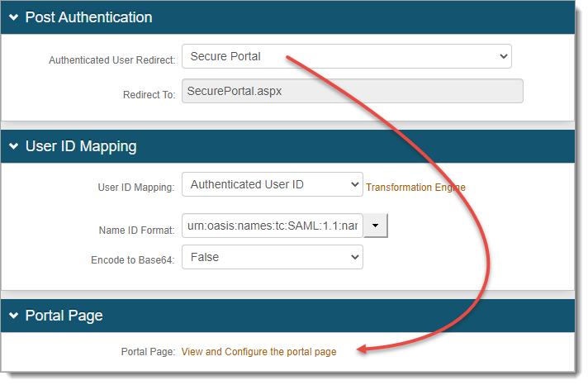Click the Redirect To label

[149, 95]
